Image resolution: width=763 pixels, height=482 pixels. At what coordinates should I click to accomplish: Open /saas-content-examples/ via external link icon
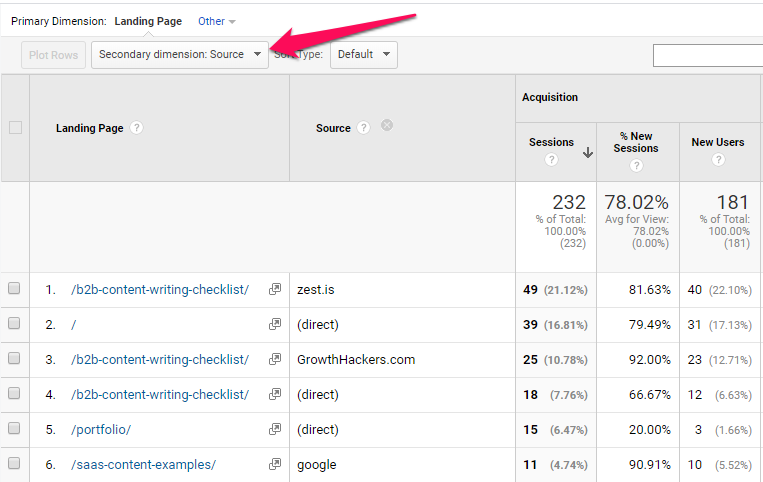click(275, 465)
